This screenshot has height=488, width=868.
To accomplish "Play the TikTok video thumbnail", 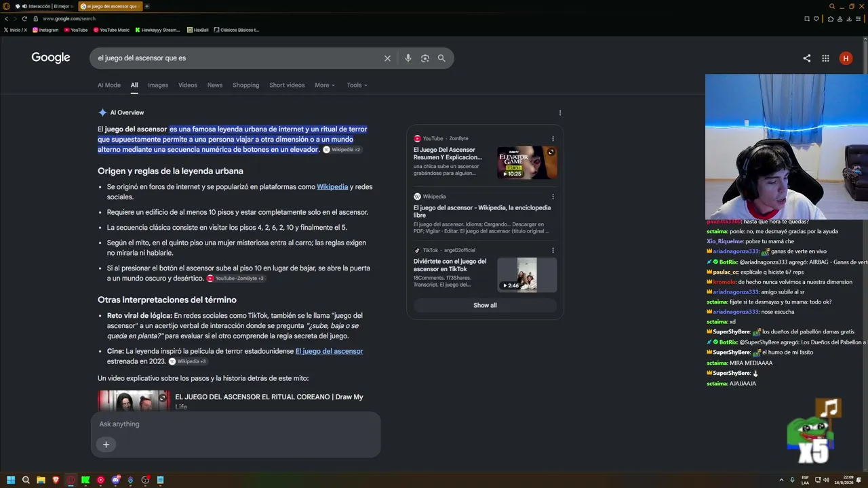I will click(x=527, y=274).
